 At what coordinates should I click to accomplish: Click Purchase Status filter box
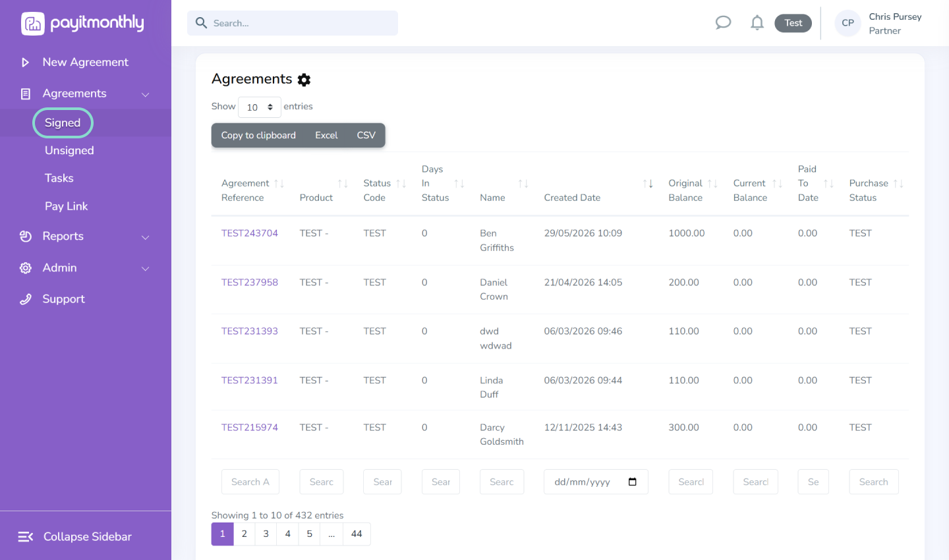(874, 482)
